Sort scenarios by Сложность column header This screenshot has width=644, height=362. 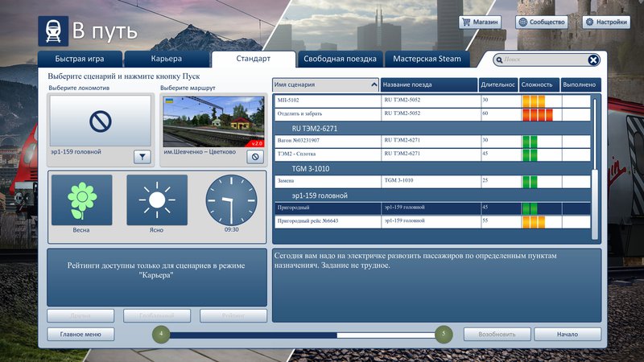(x=539, y=84)
